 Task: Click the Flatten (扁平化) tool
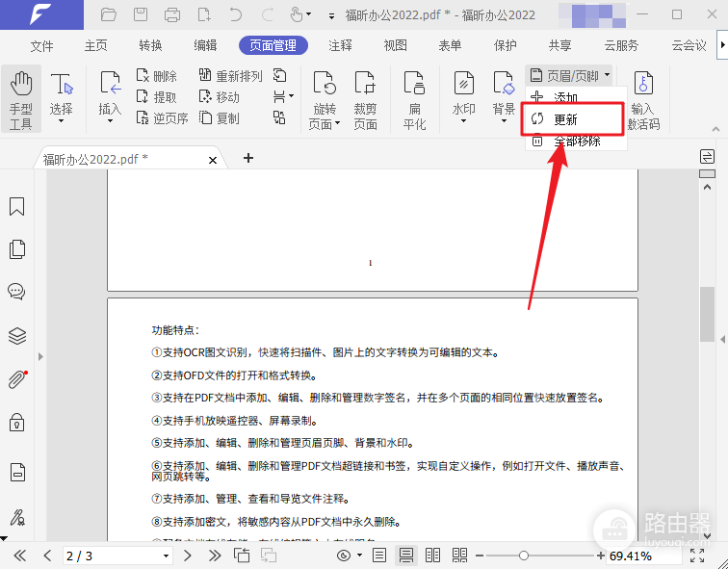point(414,99)
